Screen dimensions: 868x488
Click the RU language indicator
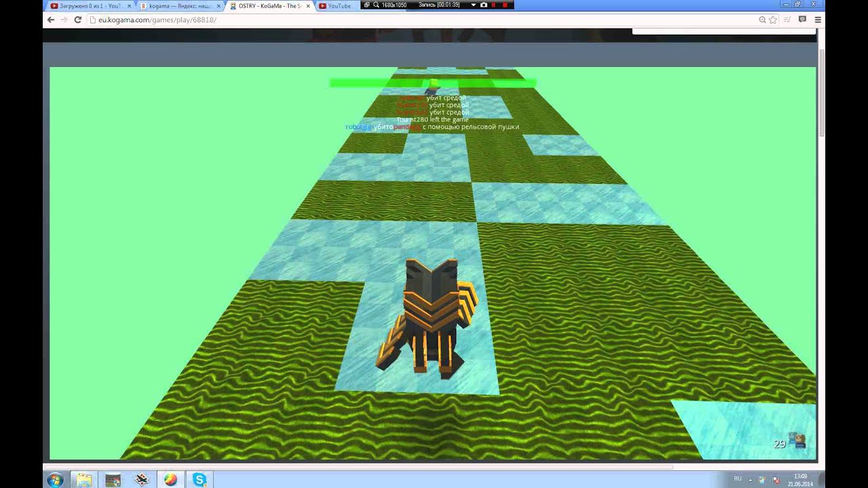point(738,479)
